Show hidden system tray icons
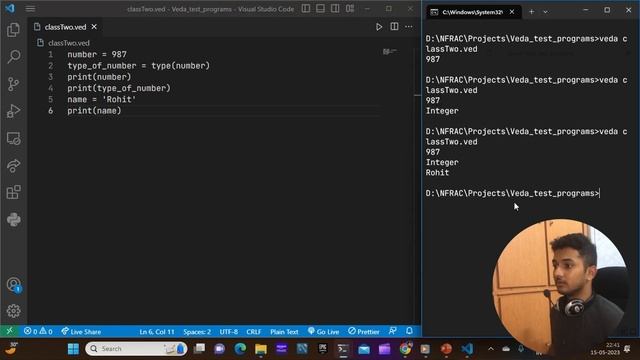640x360 pixels. tap(491, 349)
